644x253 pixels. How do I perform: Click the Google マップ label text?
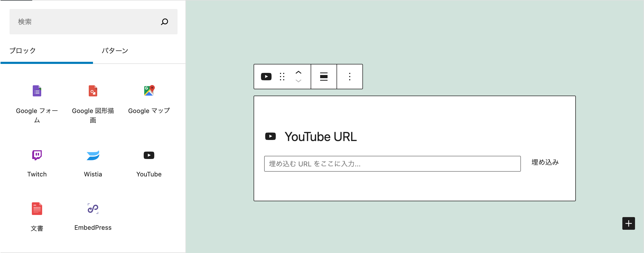(x=149, y=111)
